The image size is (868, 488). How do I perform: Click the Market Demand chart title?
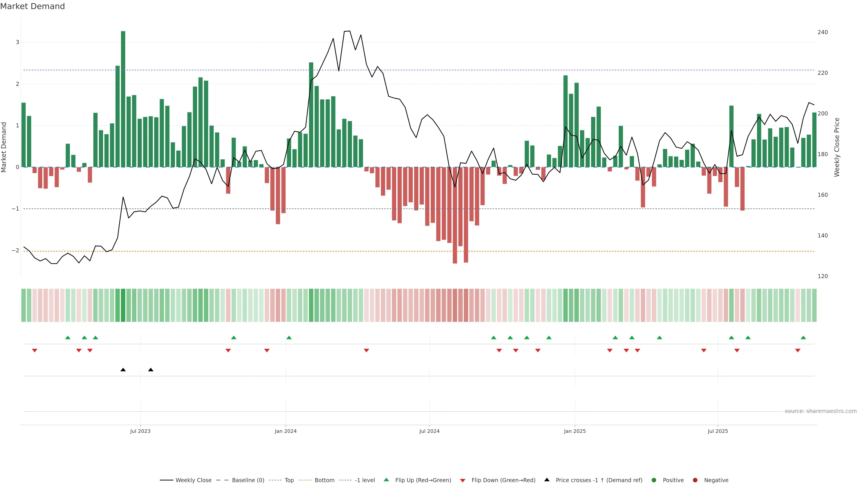click(x=32, y=6)
